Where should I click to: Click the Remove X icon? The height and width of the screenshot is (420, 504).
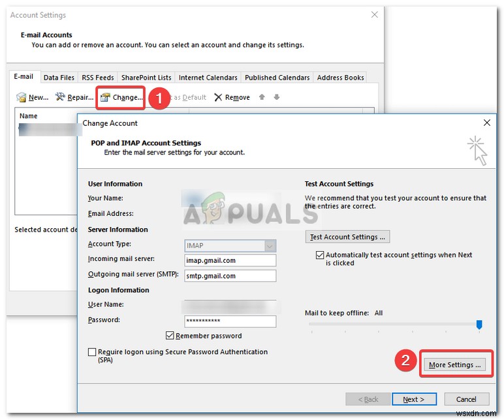click(218, 97)
